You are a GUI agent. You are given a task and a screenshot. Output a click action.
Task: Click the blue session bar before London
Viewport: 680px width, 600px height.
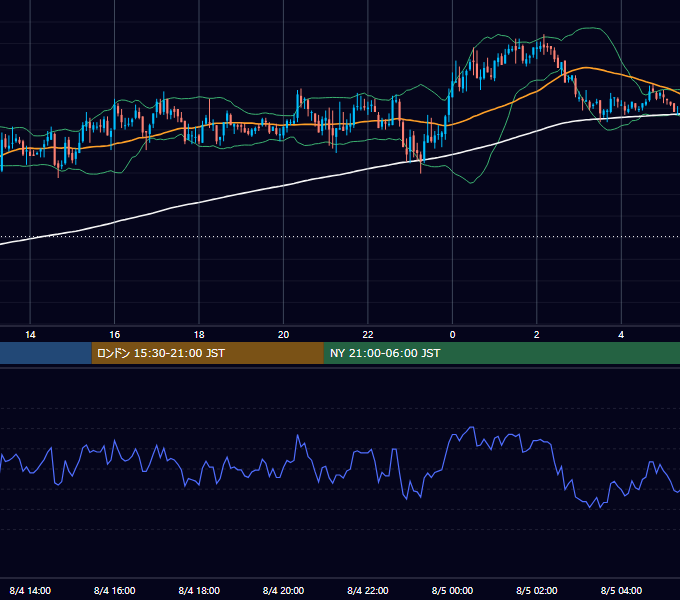point(46,353)
